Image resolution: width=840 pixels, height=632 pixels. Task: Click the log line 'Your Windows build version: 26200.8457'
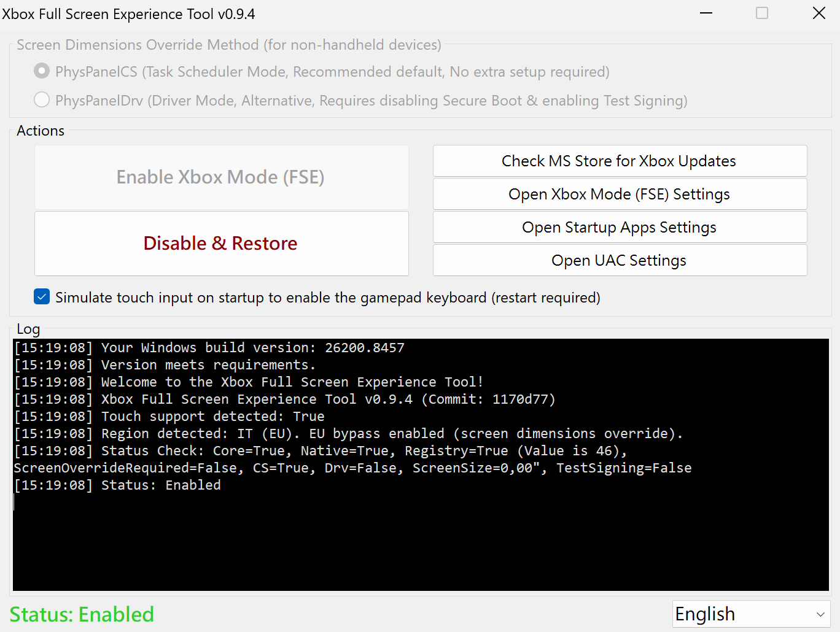(209, 347)
